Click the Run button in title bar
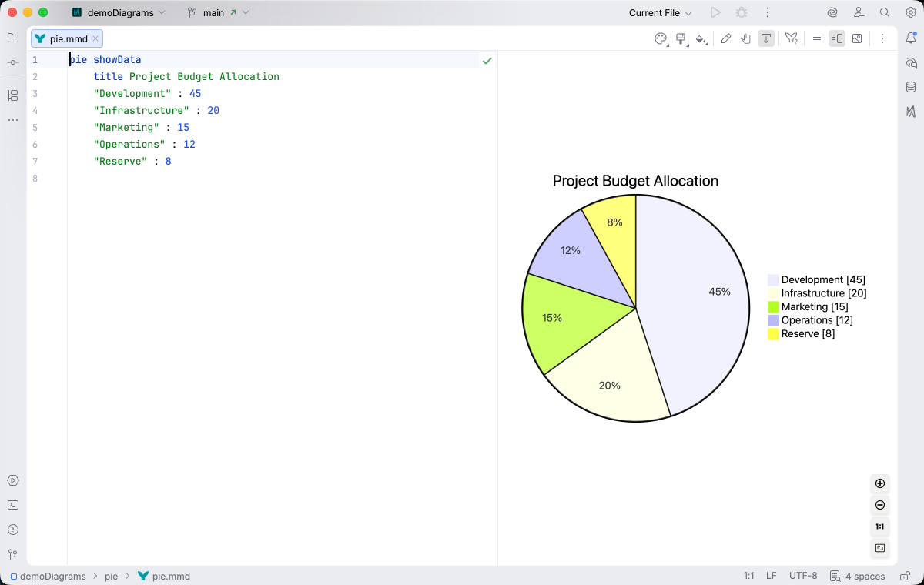The width and height of the screenshot is (924, 585). 715,12
